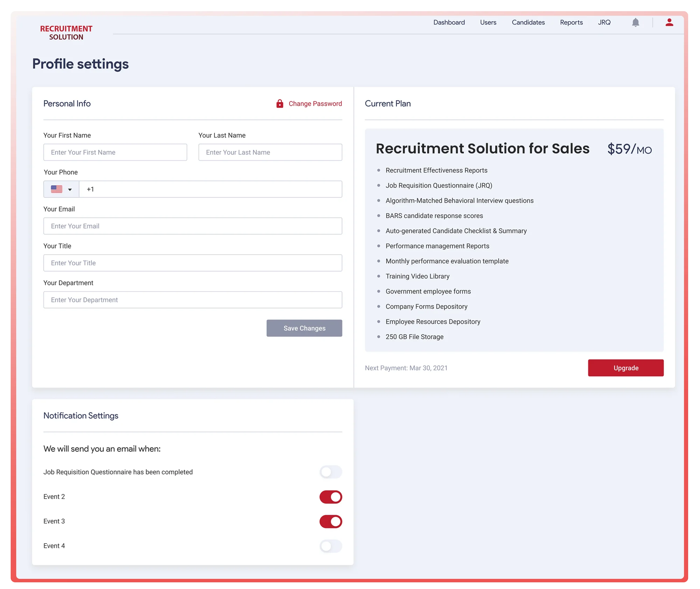Click the Dashboard navigation icon

[449, 22]
